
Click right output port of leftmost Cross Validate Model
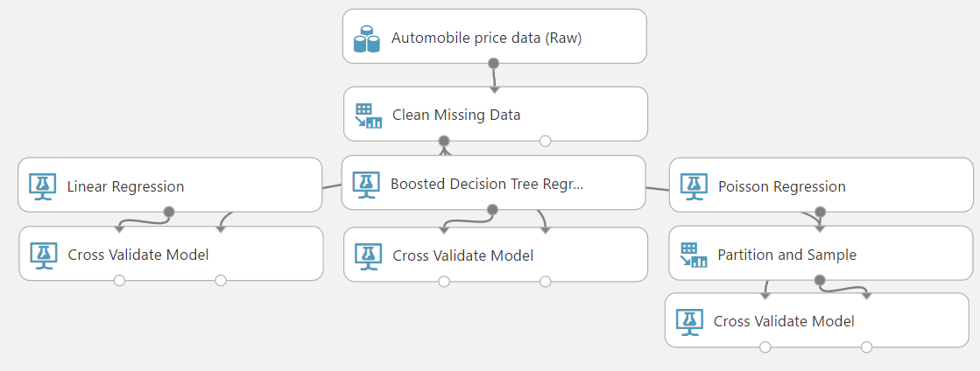point(221,281)
